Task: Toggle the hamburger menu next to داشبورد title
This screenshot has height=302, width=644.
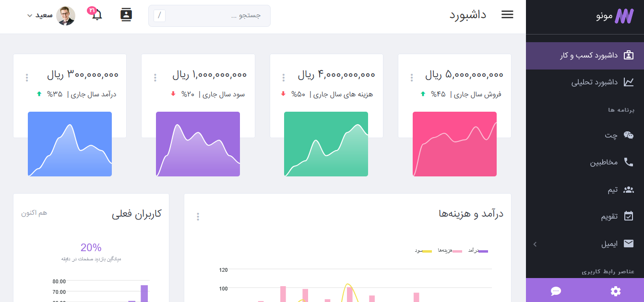Action: point(507,14)
